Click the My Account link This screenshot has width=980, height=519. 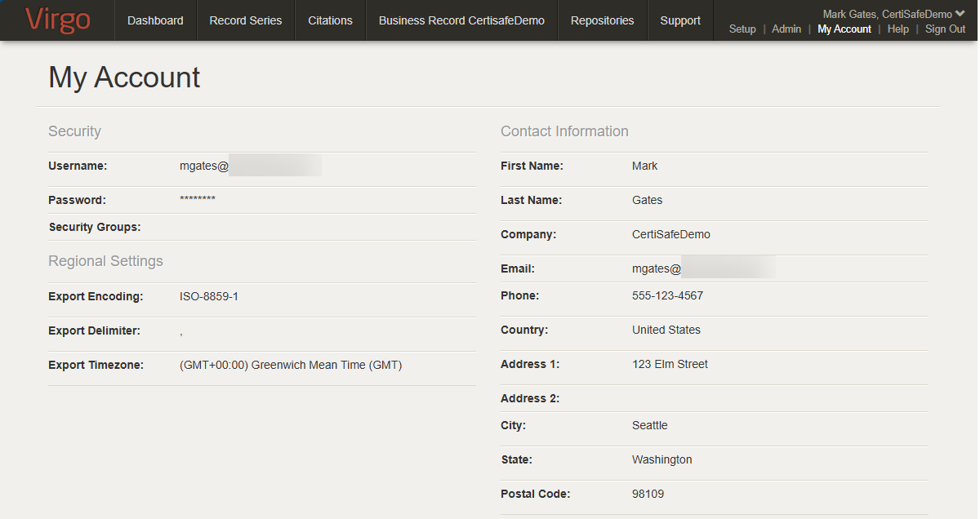(x=844, y=29)
